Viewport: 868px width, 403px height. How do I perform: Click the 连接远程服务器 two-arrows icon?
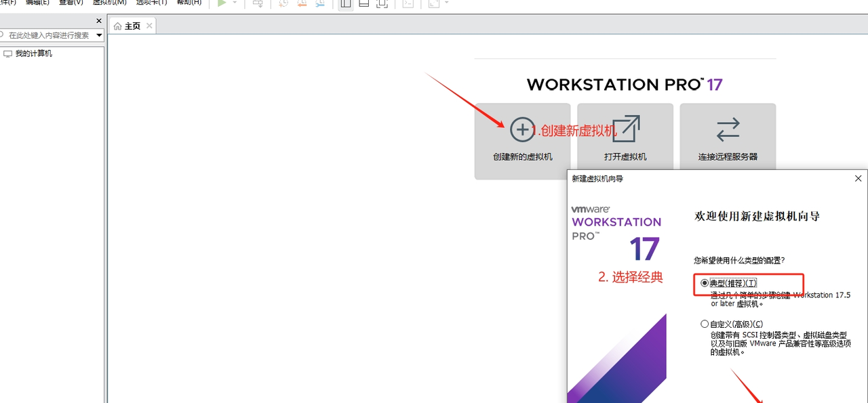coord(728,129)
